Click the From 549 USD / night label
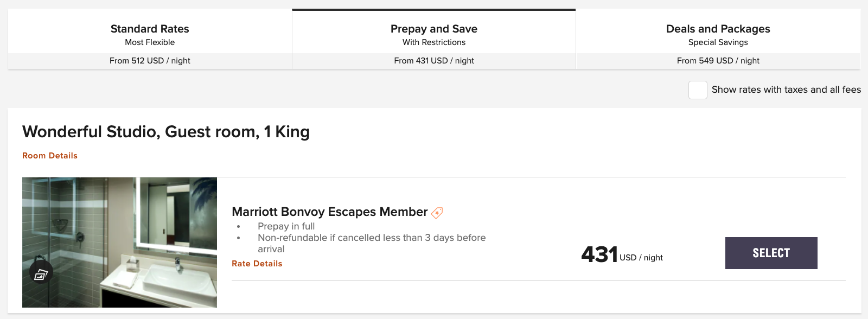This screenshot has height=319, width=868. click(x=718, y=61)
